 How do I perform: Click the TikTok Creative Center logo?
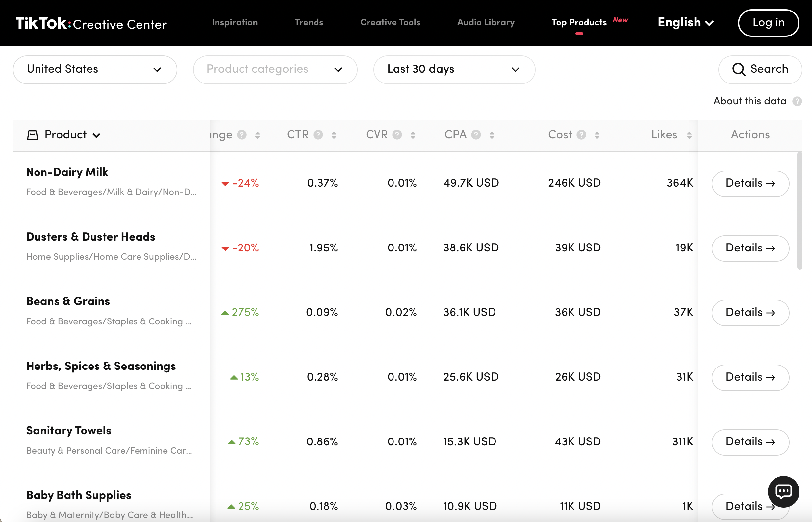click(91, 23)
